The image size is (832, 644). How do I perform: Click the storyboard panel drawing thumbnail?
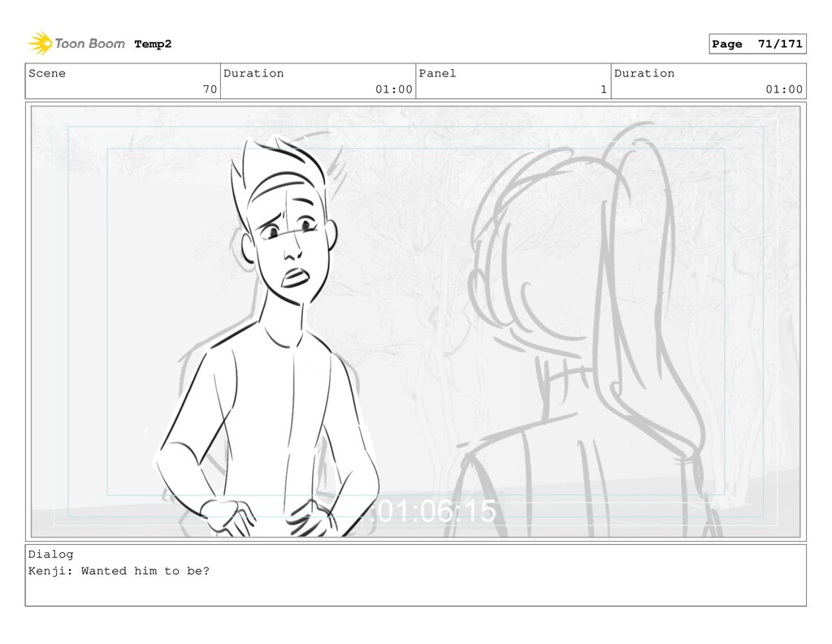(x=415, y=322)
